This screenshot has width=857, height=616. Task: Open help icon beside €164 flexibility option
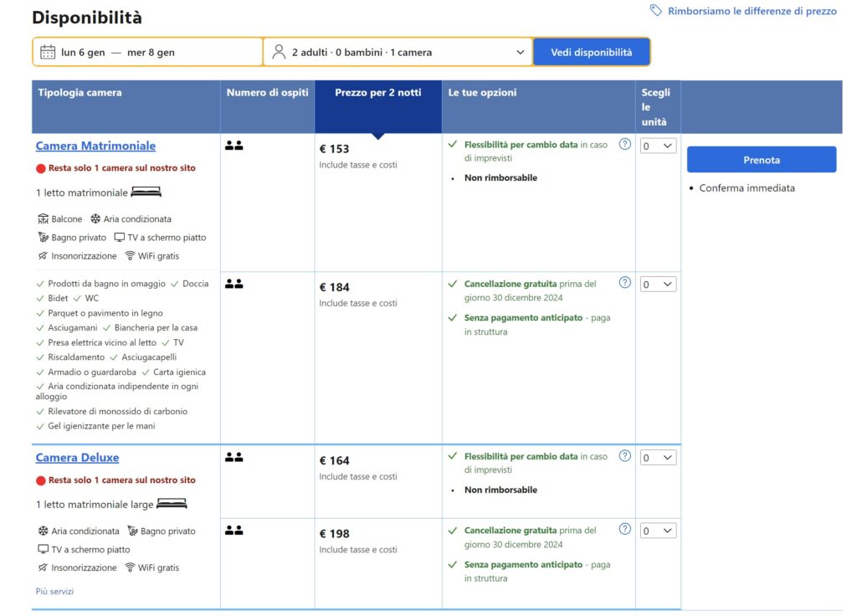click(x=624, y=456)
